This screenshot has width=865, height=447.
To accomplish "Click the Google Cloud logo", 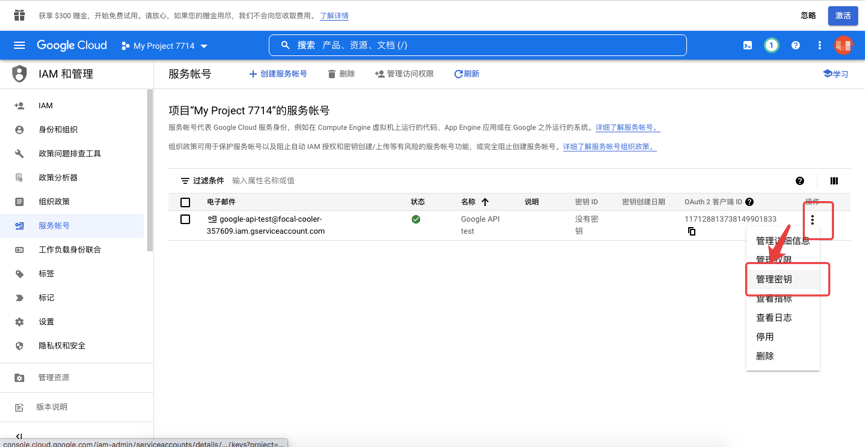I will click(x=72, y=45).
